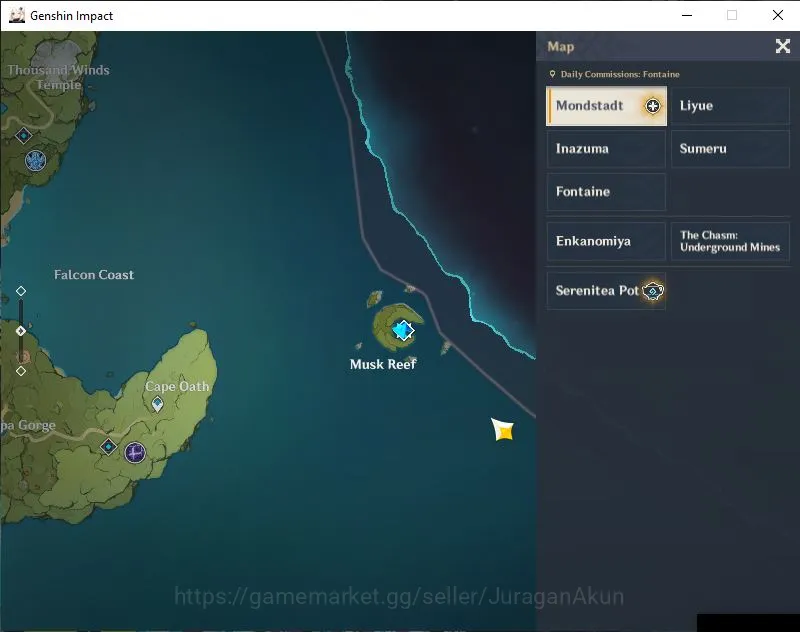This screenshot has height=632, width=800.
Task: Click the Musk Reef location label
Action: coord(383,364)
